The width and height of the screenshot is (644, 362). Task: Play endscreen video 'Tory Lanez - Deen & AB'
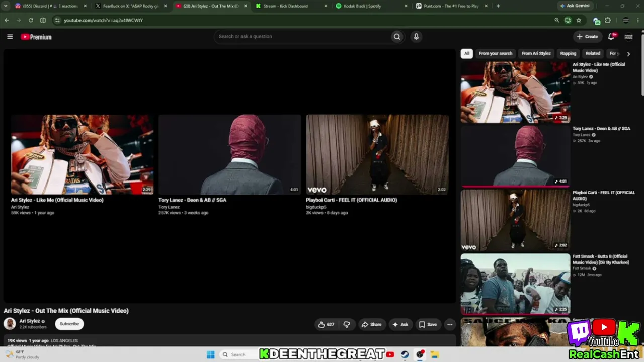point(229,154)
